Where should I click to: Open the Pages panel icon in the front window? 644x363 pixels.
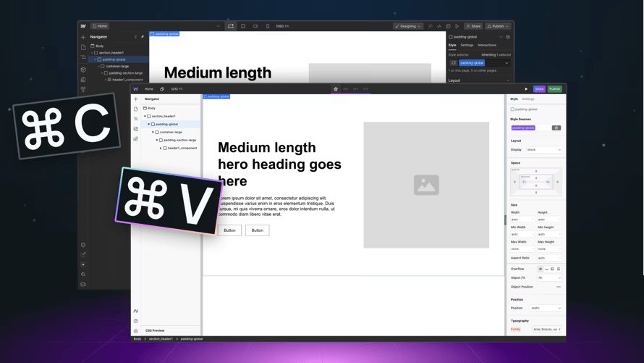click(x=136, y=109)
